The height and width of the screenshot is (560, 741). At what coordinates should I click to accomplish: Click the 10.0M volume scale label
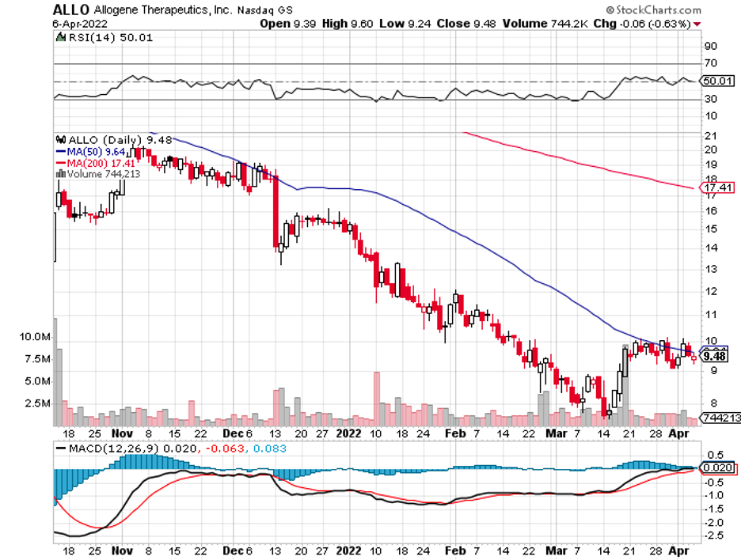tap(35, 337)
